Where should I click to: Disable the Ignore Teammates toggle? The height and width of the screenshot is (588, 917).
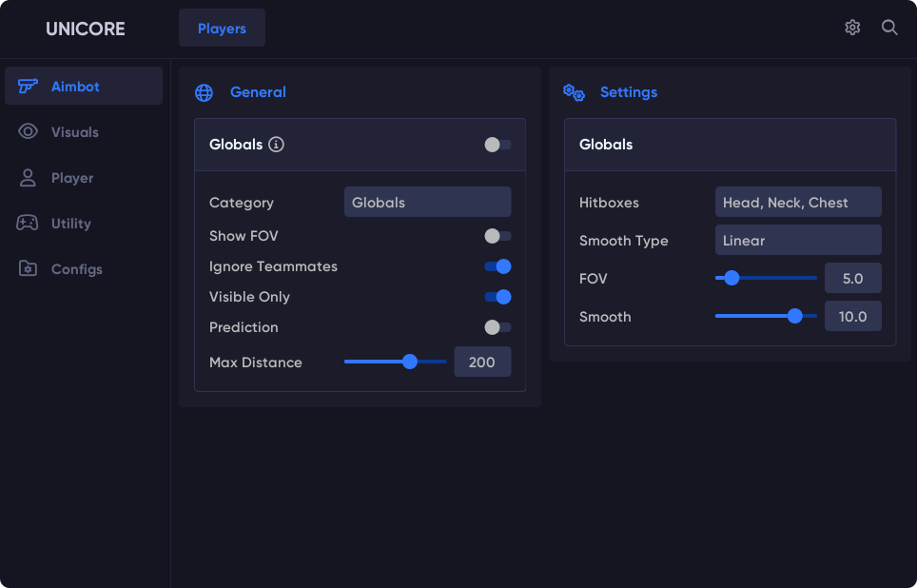point(498,266)
